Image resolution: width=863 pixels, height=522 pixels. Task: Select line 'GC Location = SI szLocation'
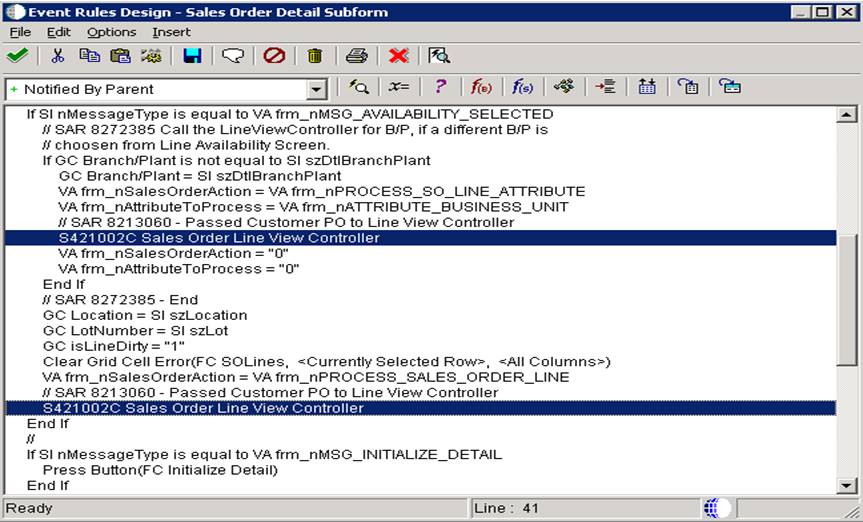click(x=145, y=315)
